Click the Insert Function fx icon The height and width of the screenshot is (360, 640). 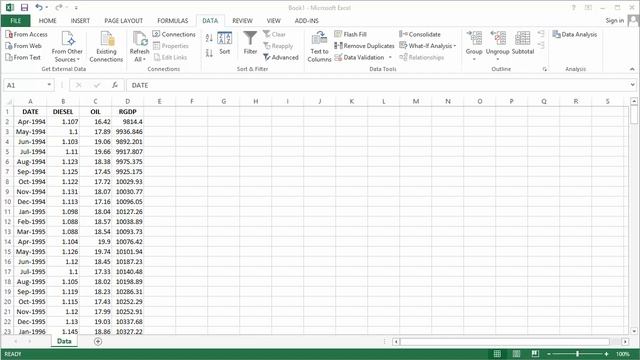(x=115, y=85)
